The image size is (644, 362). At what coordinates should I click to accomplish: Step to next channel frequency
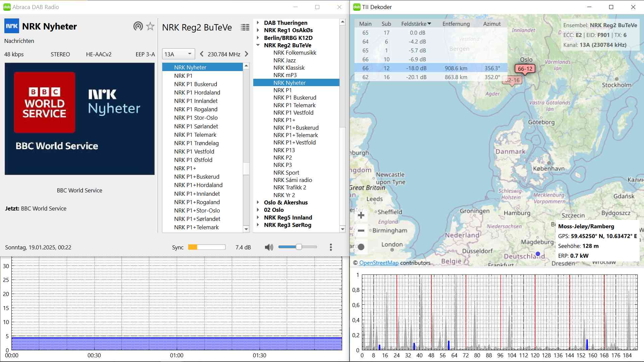pyautogui.click(x=247, y=54)
